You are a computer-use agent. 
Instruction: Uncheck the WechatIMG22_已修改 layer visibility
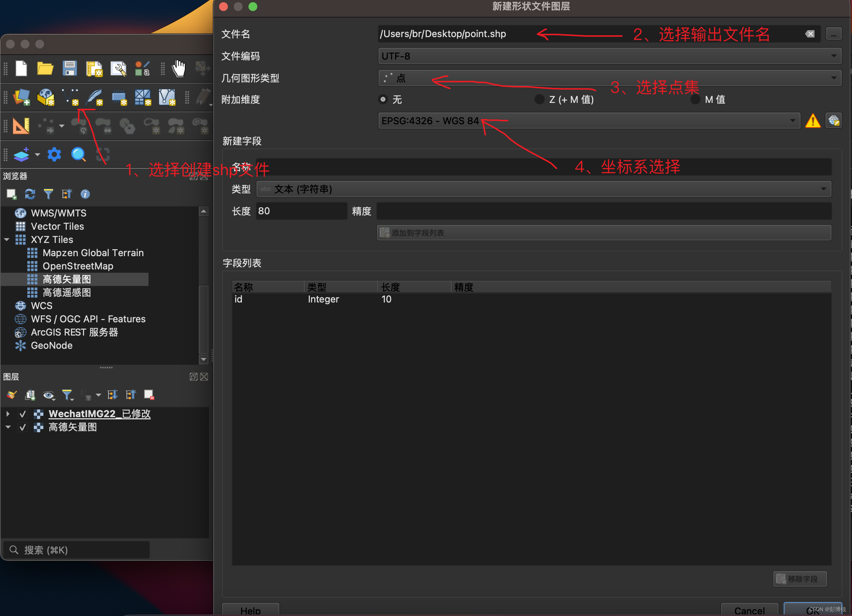click(23, 414)
